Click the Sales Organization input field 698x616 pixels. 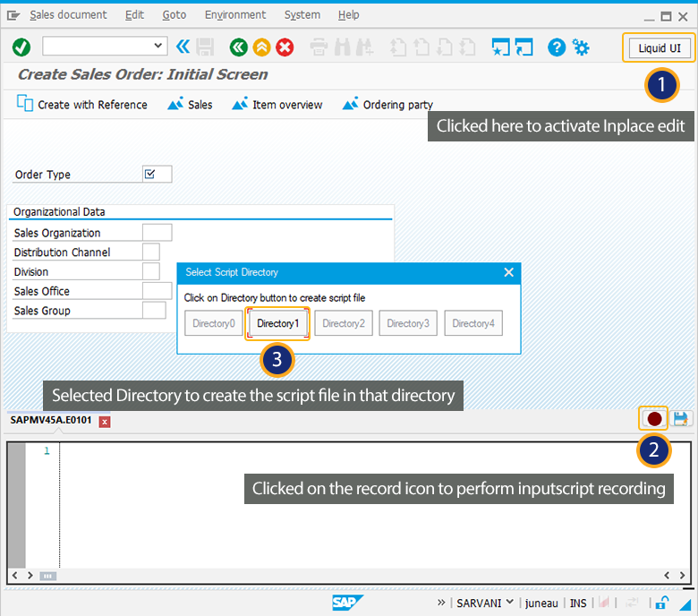pyautogui.click(x=157, y=233)
